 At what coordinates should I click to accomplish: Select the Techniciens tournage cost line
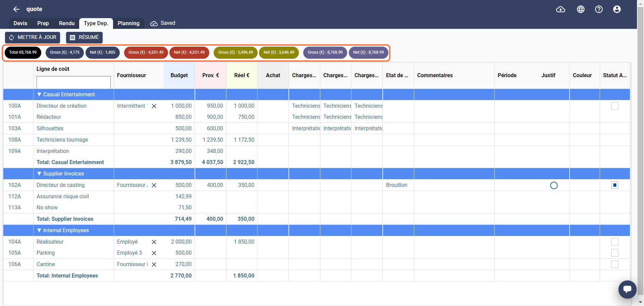pos(62,140)
